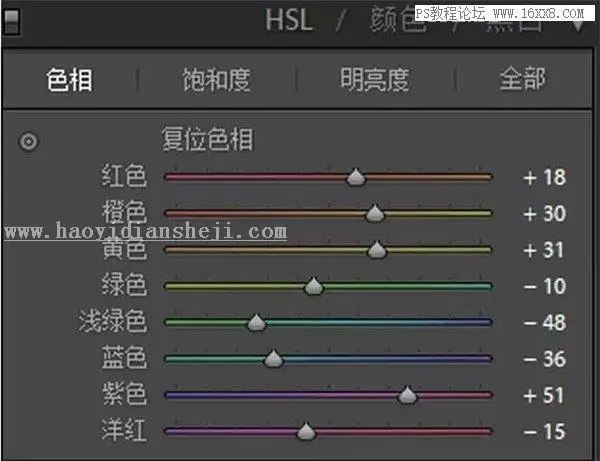
Task: Click the 红色 hue slider handle
Action: [356, 177]
